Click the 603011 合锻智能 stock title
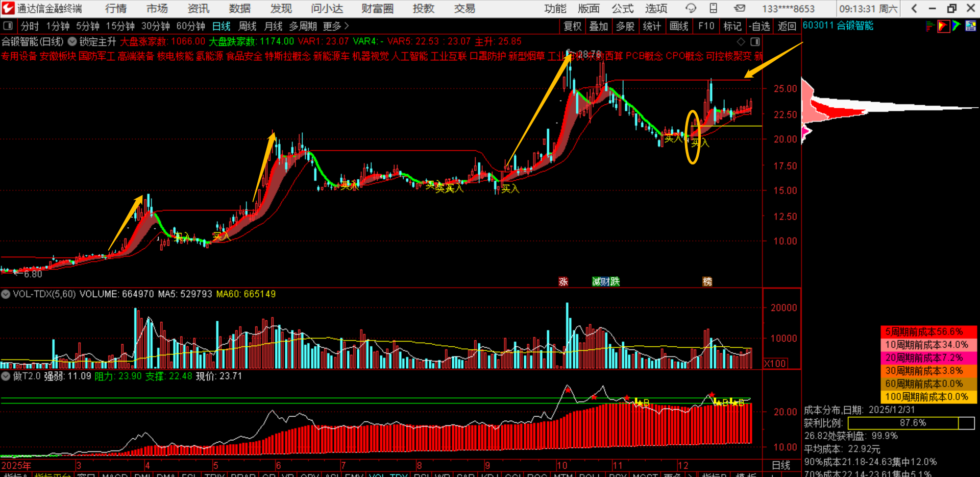Screen dimensions: 980x477 coord(838,26)
